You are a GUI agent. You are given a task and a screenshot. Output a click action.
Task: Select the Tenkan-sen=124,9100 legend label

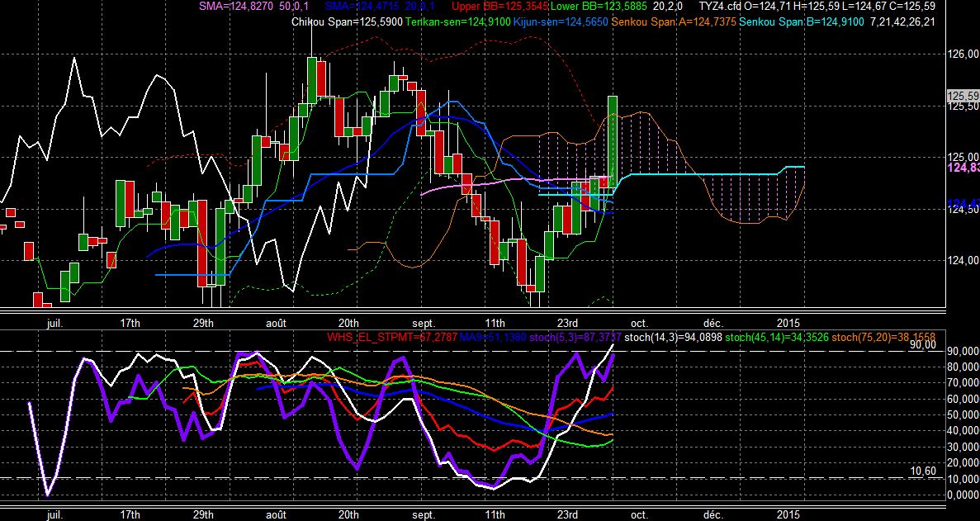coord(457,21)
